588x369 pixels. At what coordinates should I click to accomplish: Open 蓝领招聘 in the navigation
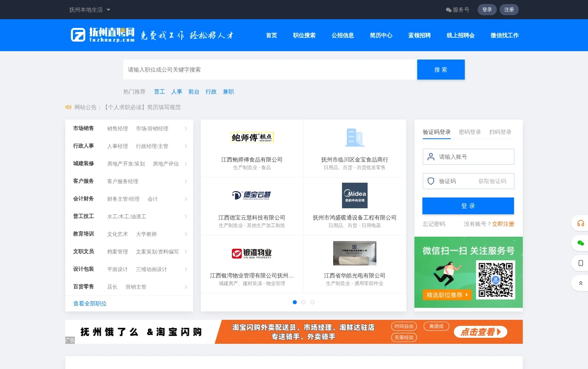click(420, 35)
